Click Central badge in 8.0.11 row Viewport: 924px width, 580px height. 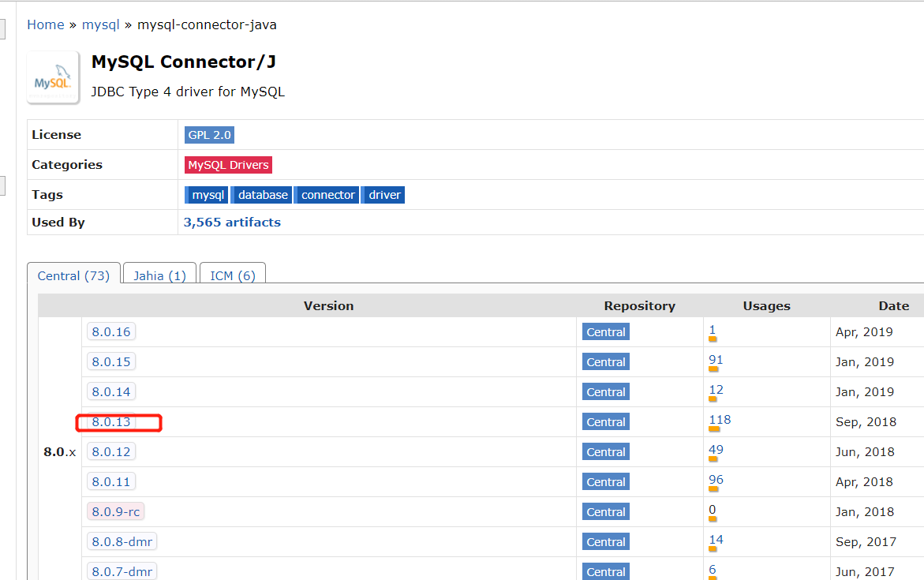[606, 482]
